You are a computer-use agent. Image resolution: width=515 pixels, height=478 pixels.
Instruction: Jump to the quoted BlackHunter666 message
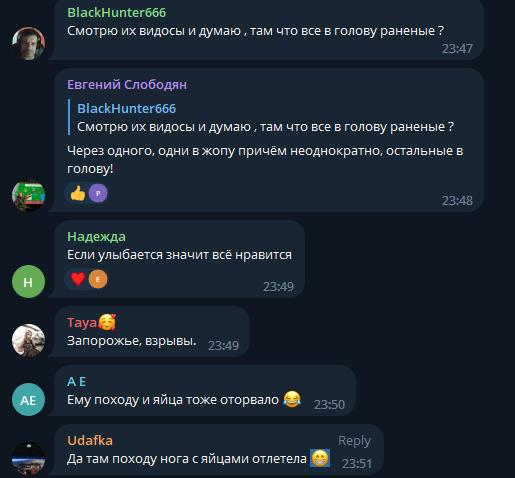coord(265,117)
